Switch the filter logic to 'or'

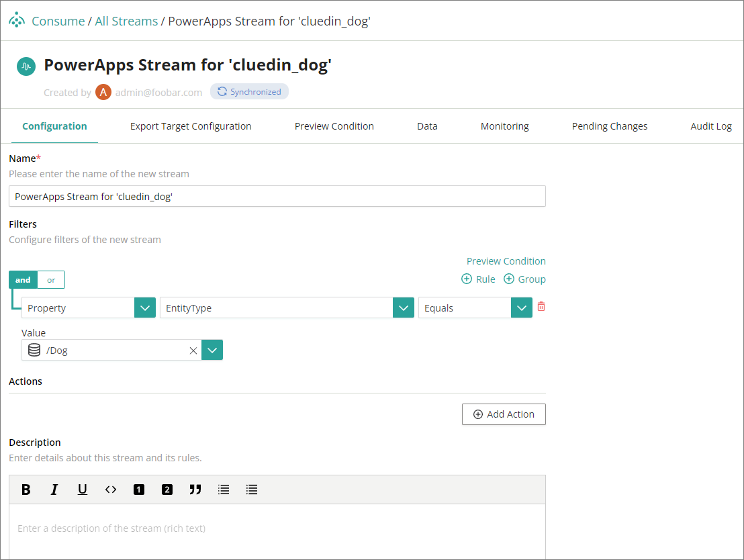[x=51, y=279]
